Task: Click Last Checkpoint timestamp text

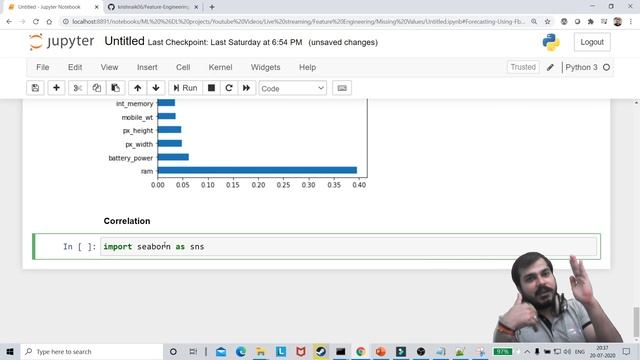Action: [225, 42]
